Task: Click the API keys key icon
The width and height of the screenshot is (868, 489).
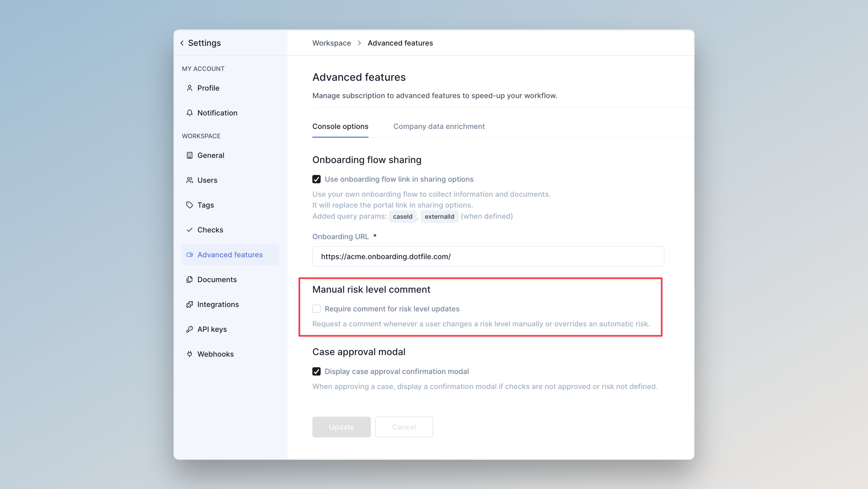Action: tap(189, 329)
